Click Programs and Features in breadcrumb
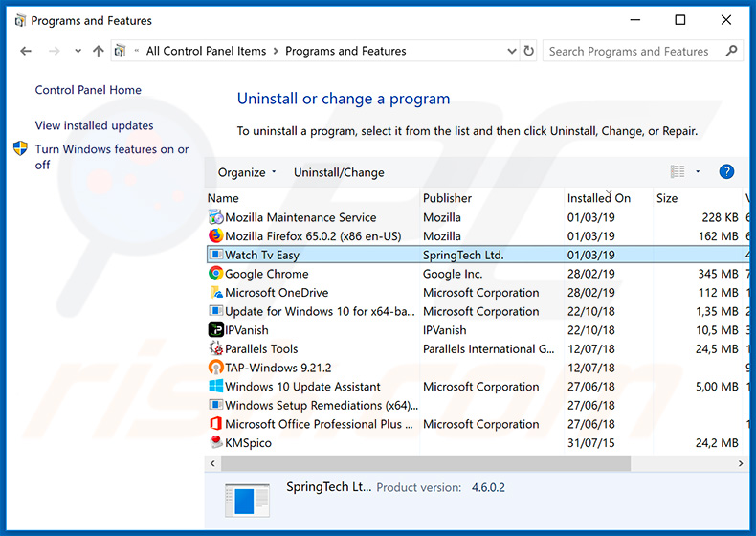Image resolution: width=756 pixels, height=536 pixels. (x=345, y=51)
